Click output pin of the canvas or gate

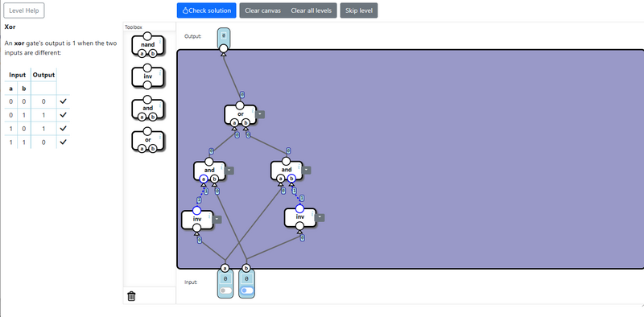point(240,105)
